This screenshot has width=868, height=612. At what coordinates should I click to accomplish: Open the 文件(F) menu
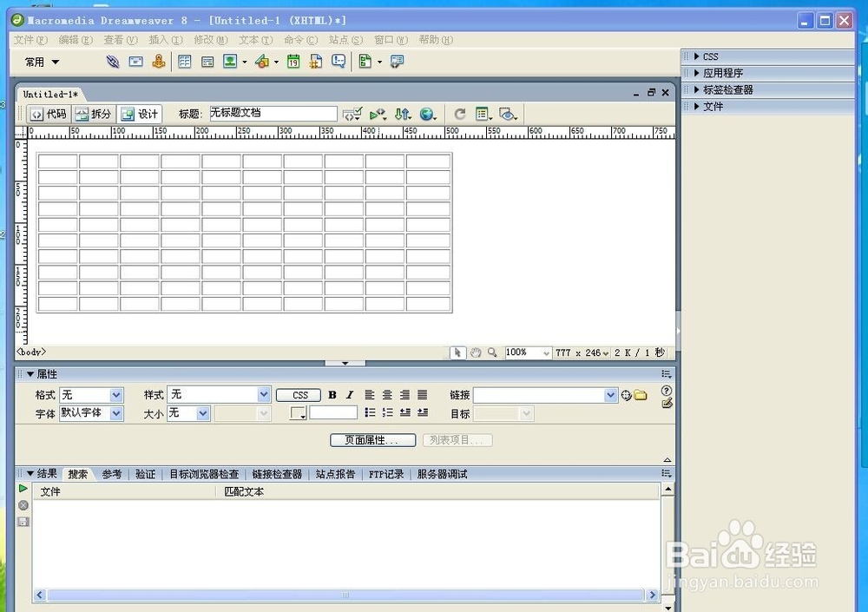[30, 40]
